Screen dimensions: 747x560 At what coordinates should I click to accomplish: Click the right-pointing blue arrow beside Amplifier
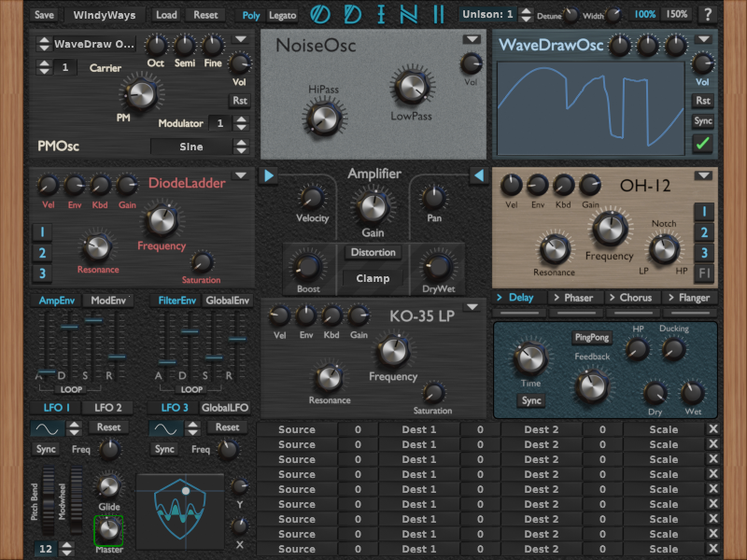[x=269, y=175]
